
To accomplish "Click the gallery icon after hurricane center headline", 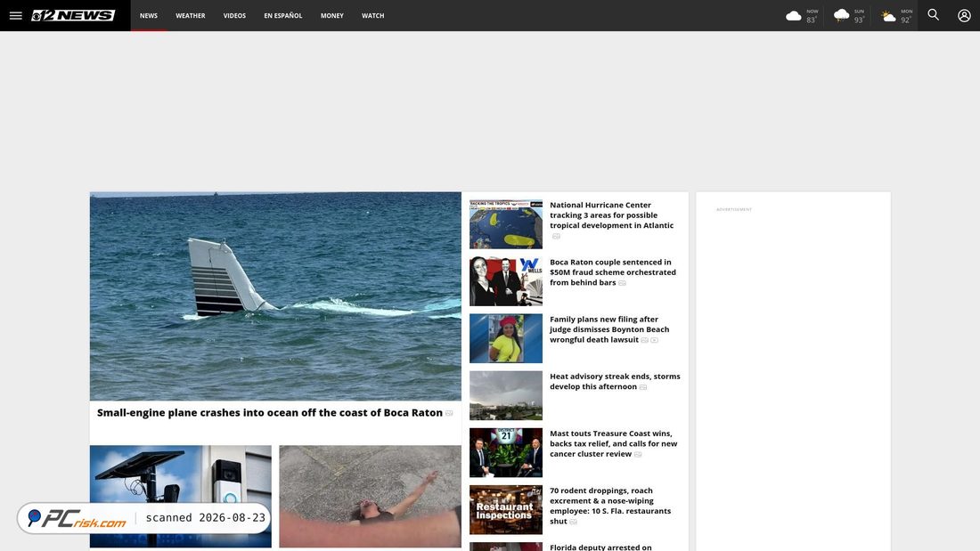I will pos(556,236).
